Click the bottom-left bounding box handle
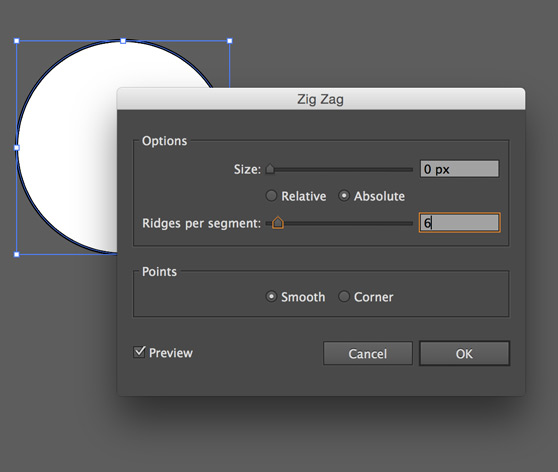Image resolution: width=558 pixels, height=472 pixels. pyautogui.click(x=17, y=254)
